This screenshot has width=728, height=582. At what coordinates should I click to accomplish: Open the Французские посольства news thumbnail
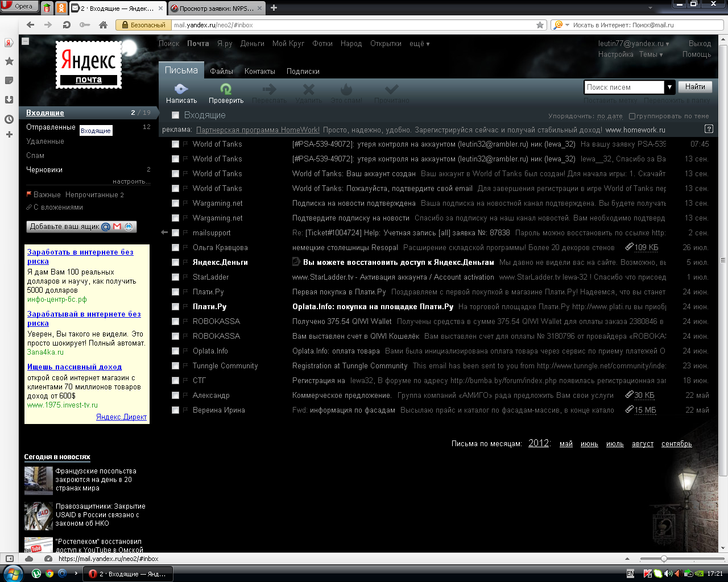click(x=39, y=480)
